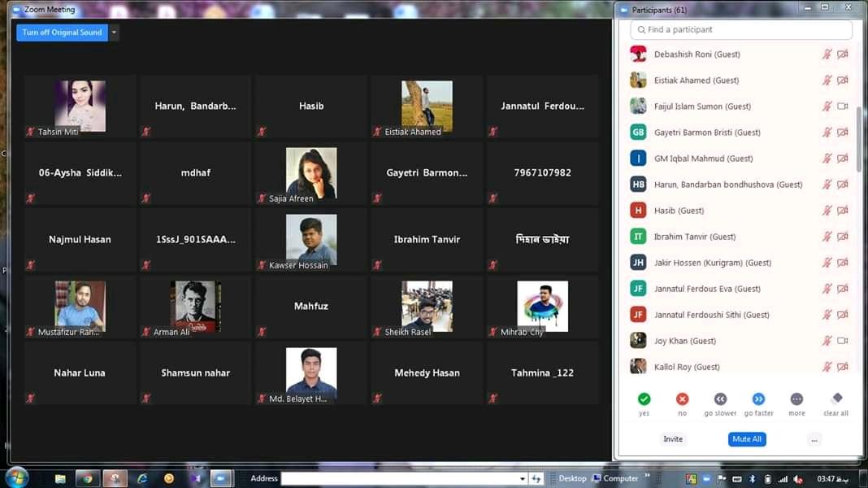Click the Bluetooth icon in system tray
The image size is (868, 488).
[752, 479]
